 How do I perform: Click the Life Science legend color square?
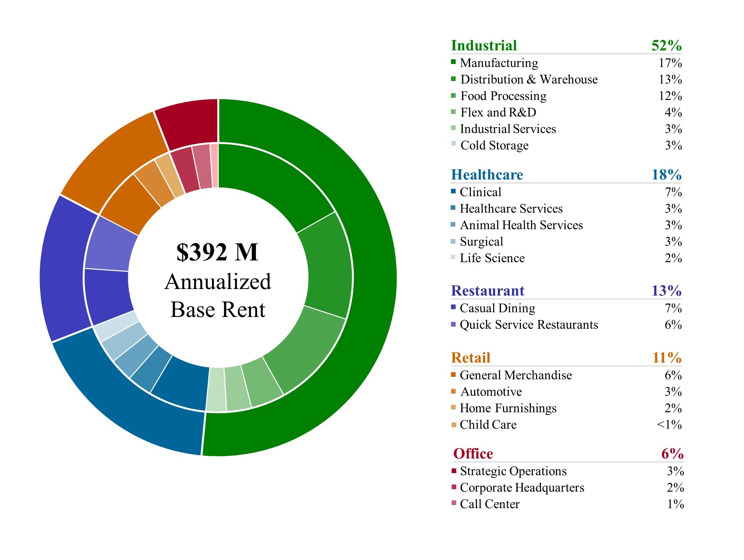(453, 257)
